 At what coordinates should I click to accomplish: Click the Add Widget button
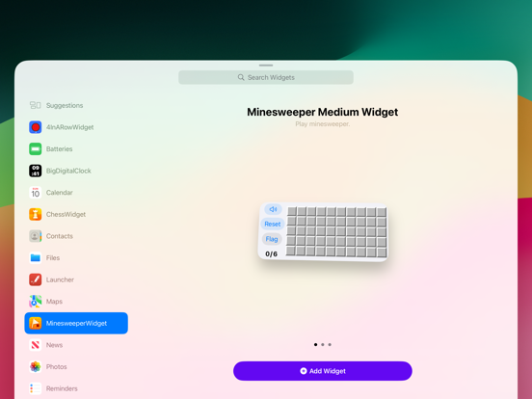323,371
